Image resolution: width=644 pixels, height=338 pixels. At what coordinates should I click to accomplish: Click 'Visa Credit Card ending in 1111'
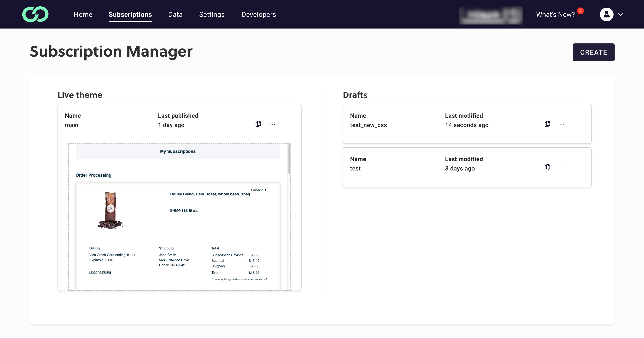(113, 255)
